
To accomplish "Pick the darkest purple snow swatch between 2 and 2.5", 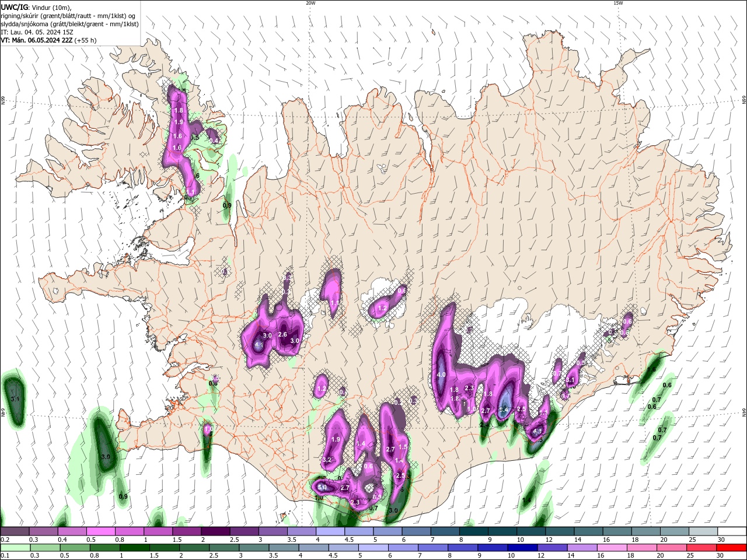I will click(215, 531).
